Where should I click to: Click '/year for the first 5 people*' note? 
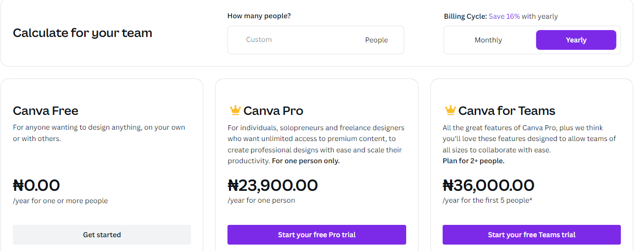(x=487, y=200)
